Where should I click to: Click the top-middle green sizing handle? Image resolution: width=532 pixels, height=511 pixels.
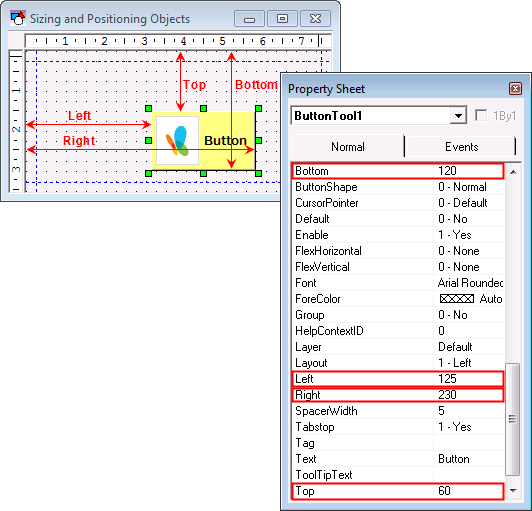[203, 108]
